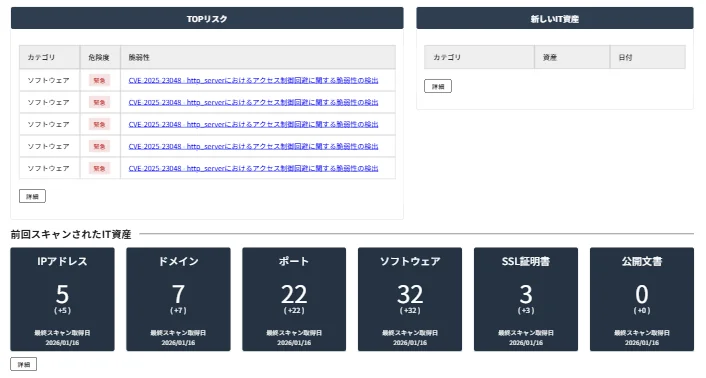Click the 脆弱性 column header
Viewport: 706px width, 378px height.
pyautogui.click(x=258, y=57)
